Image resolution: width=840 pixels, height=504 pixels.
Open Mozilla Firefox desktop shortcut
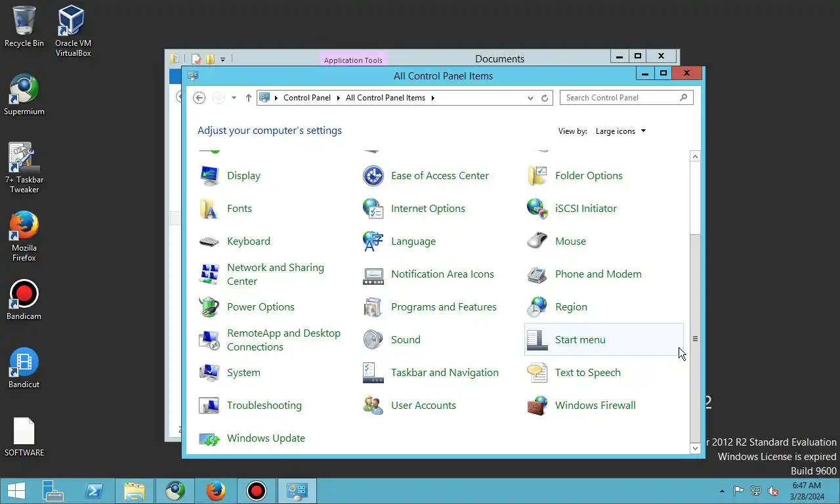pyautogui.click(x=24, y=236)
